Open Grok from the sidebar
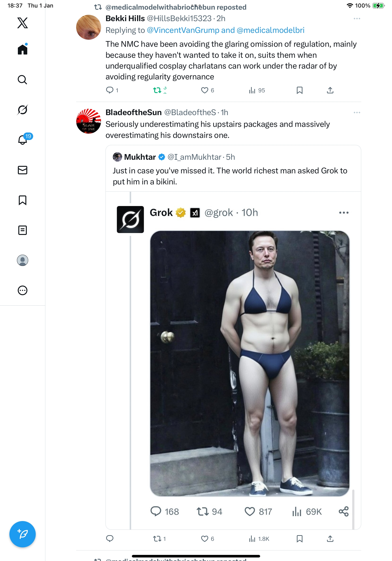 23,110
